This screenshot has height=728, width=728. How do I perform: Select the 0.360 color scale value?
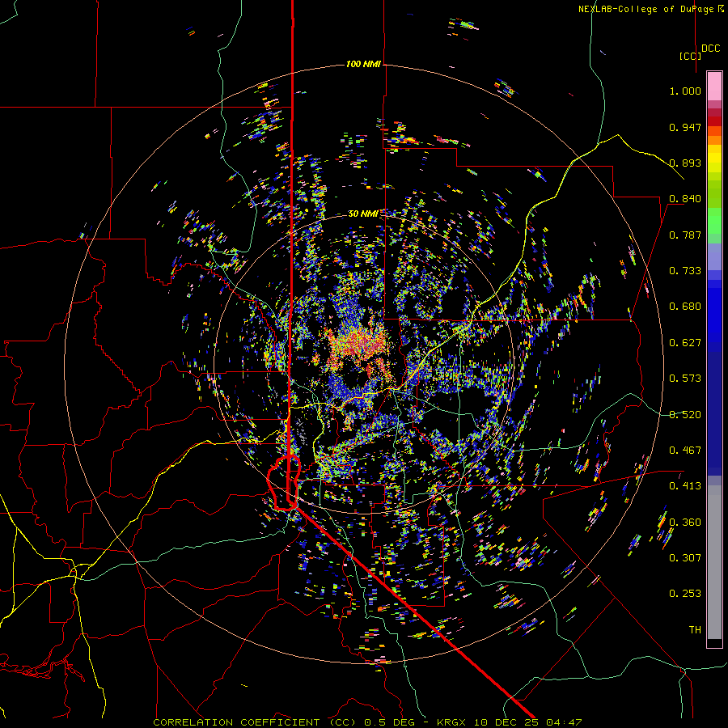(x=685, y=523)
